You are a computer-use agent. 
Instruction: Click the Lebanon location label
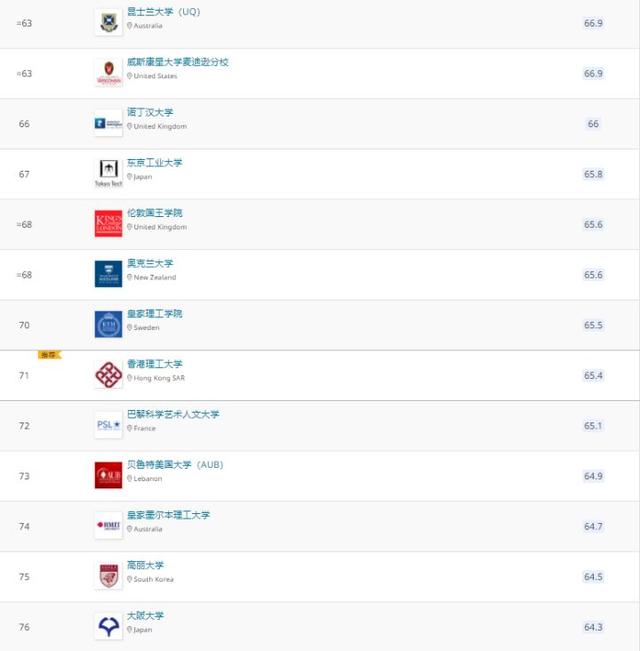coord(148,478)
